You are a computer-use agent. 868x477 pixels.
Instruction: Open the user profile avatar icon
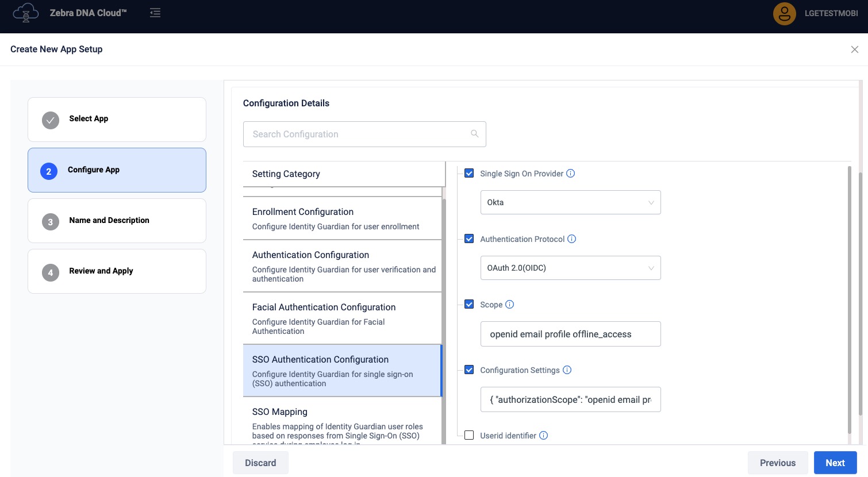tap(784, 13)
